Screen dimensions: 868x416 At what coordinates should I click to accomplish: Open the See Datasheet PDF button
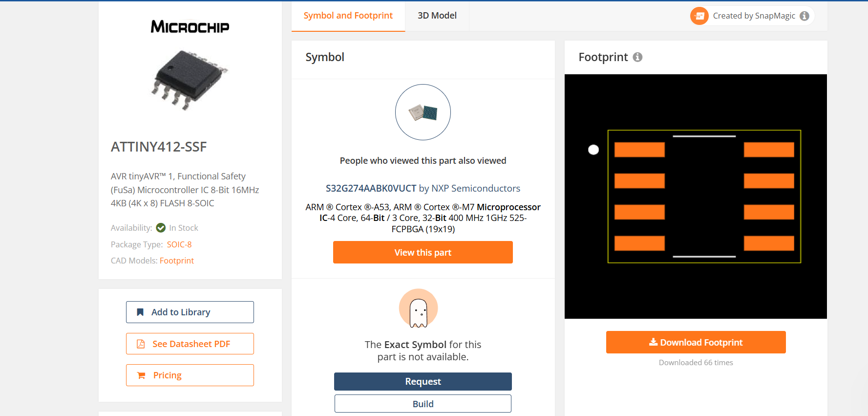point(190,344)
